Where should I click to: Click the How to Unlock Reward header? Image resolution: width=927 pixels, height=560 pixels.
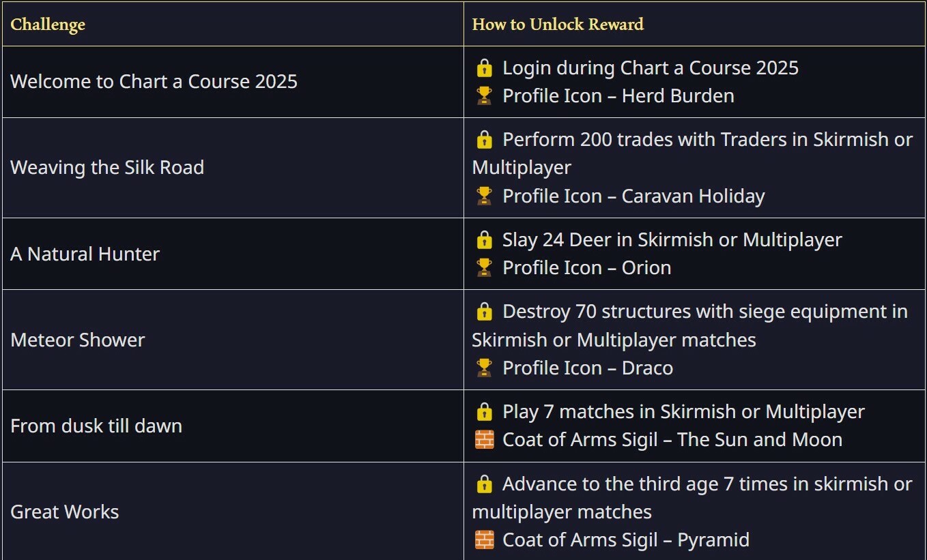pos(558,25)
